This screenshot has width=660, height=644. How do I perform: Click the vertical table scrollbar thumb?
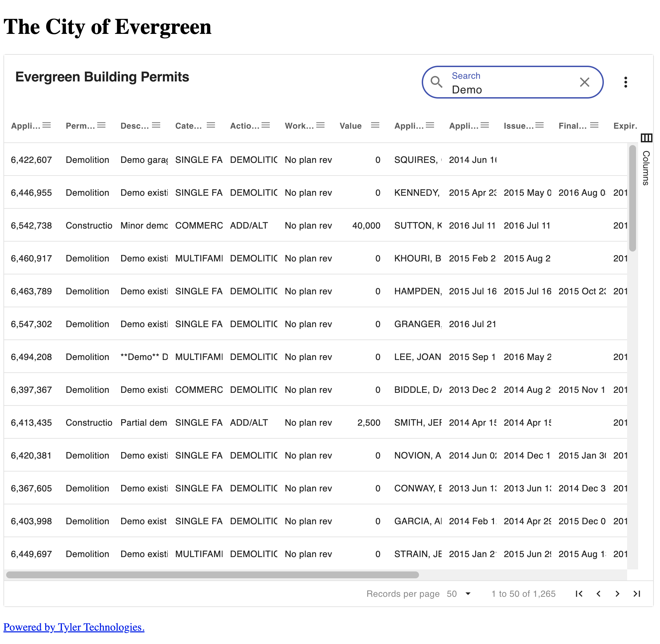[632, 198]
